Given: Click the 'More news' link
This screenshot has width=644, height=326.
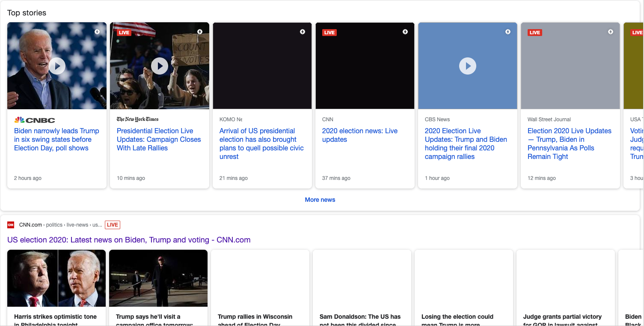Looking at the screenshot, I should tap(320, 200).
